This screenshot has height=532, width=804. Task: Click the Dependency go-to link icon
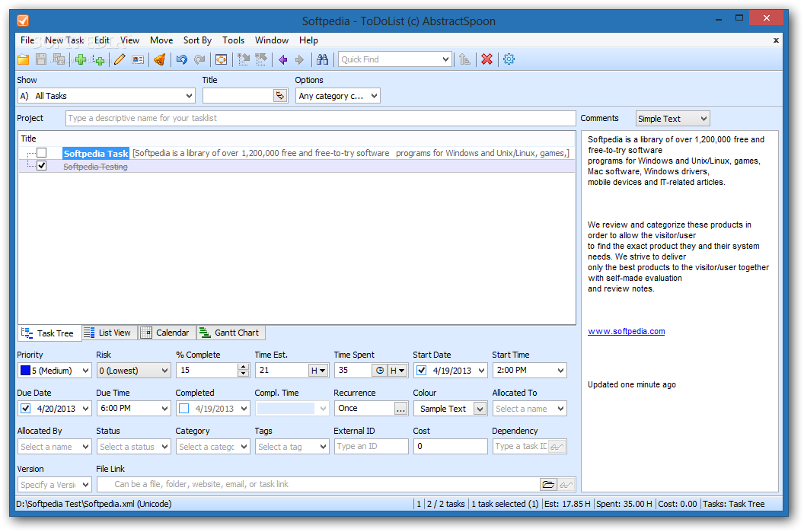pyautogui.click(x=557, y=447)
